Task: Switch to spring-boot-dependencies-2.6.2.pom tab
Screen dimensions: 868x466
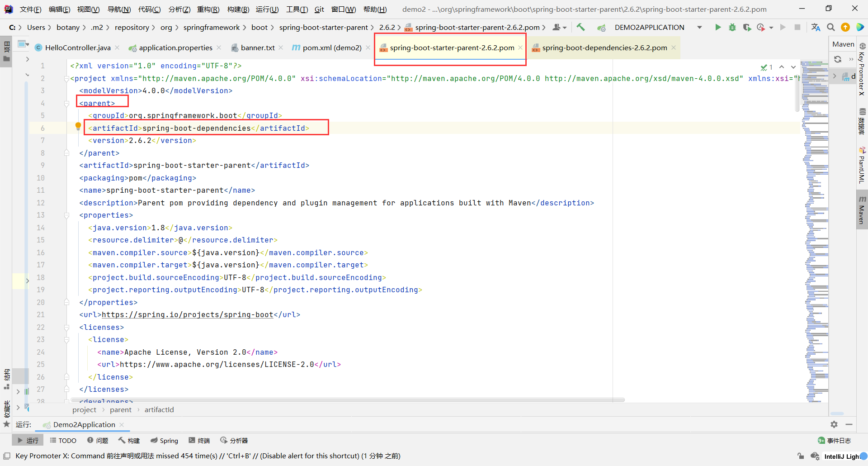Action: pos(604,48)
